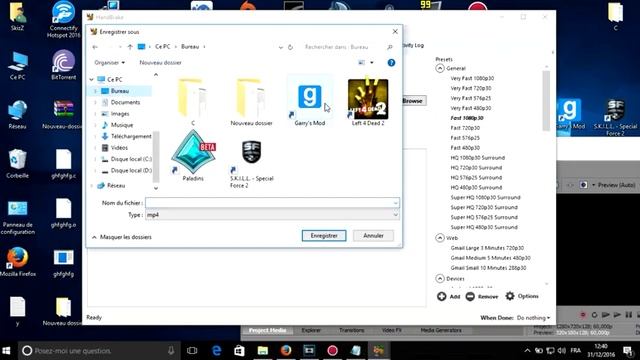
Task: Click the Browse button in HandBrake
Action: point(413,101)
